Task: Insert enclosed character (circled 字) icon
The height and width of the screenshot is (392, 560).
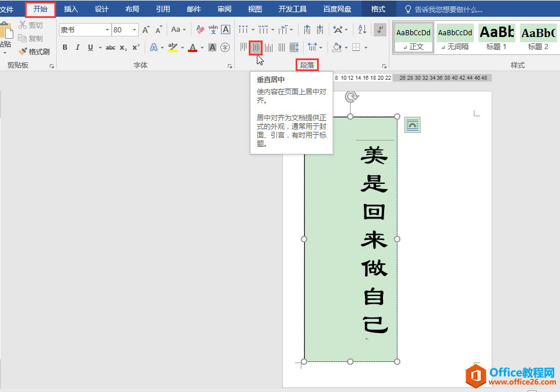Action: tap(225, 47)
